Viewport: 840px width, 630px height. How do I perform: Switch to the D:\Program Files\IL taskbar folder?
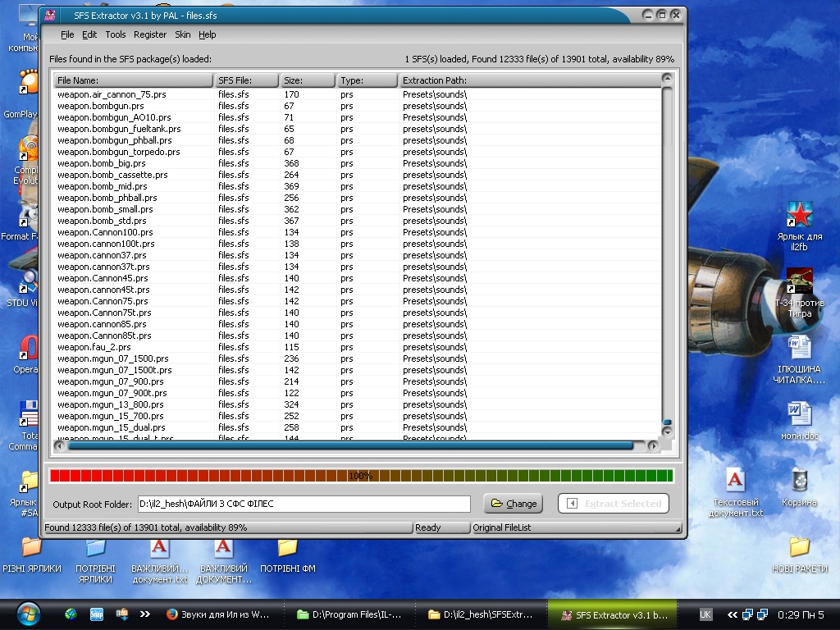pyautogui.click(x=349, y=614)
